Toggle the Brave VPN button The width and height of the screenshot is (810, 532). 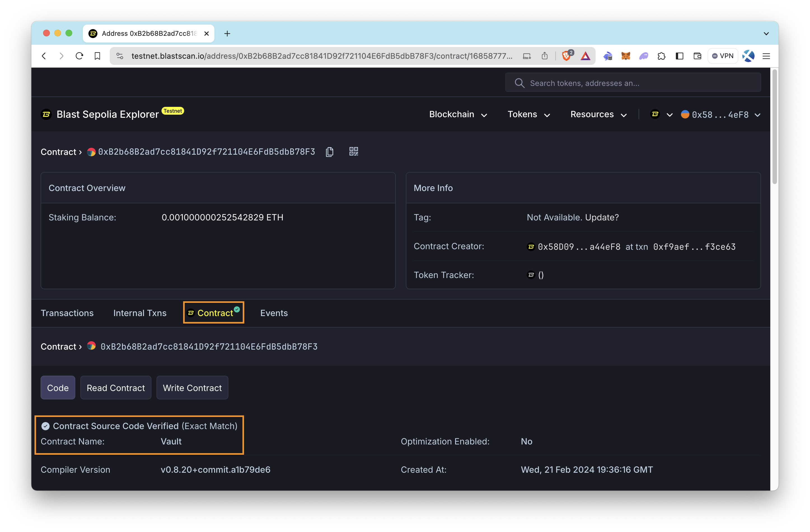(x=722, y=56)
